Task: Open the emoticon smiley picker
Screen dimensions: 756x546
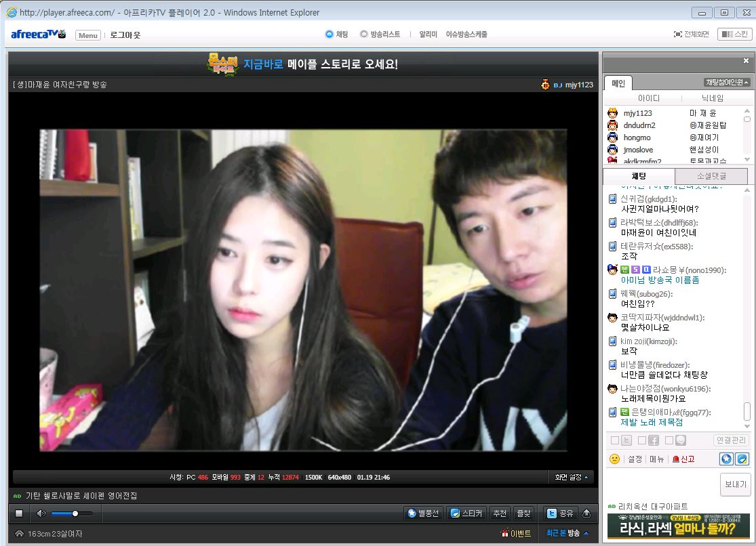Action: (x=614, y=459)
